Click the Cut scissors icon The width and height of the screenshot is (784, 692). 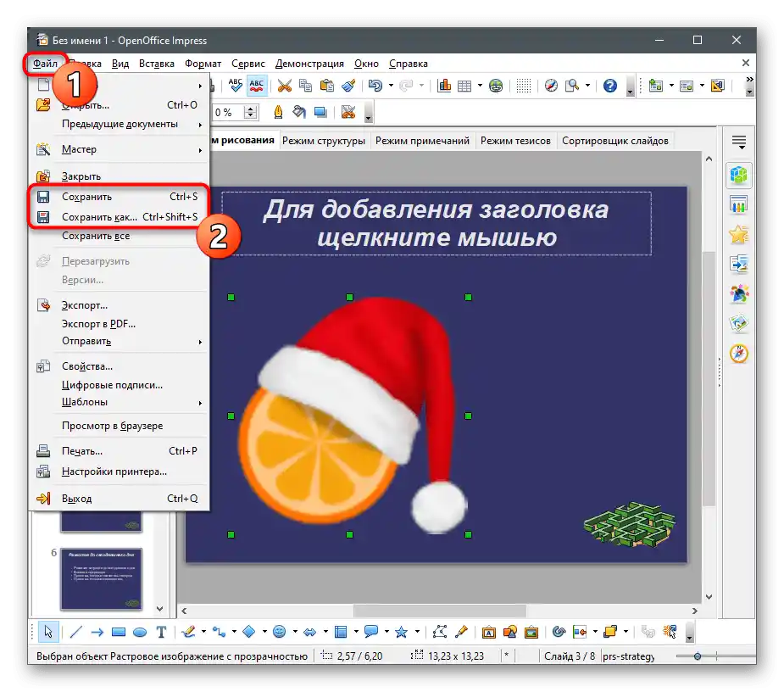point(285,86)
